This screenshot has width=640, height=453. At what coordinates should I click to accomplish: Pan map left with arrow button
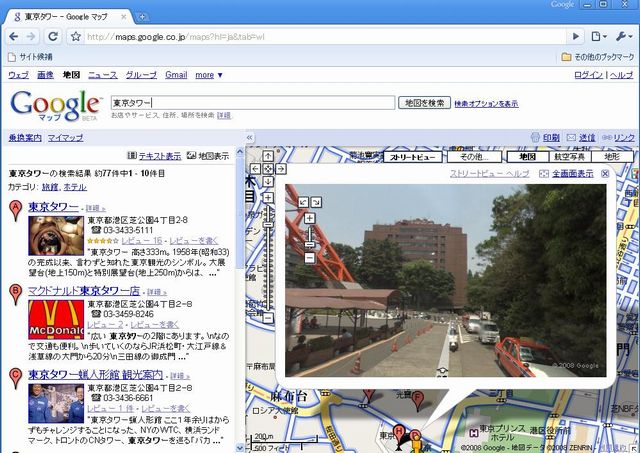[255, 169]
